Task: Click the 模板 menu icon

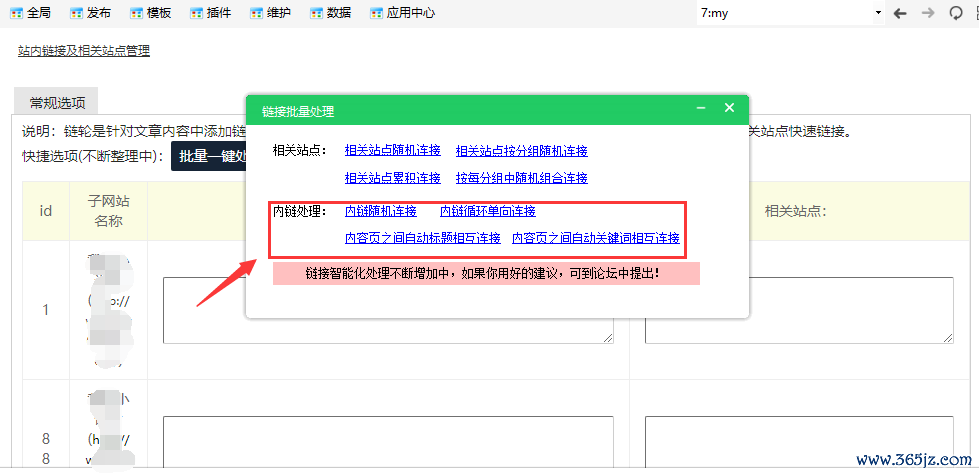Action: (x=138, y=13)
